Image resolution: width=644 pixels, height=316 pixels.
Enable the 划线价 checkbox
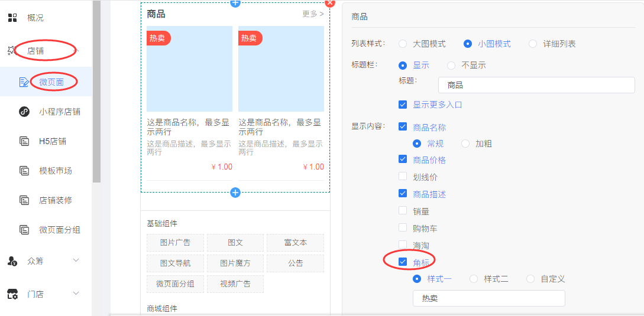point(403,177)
